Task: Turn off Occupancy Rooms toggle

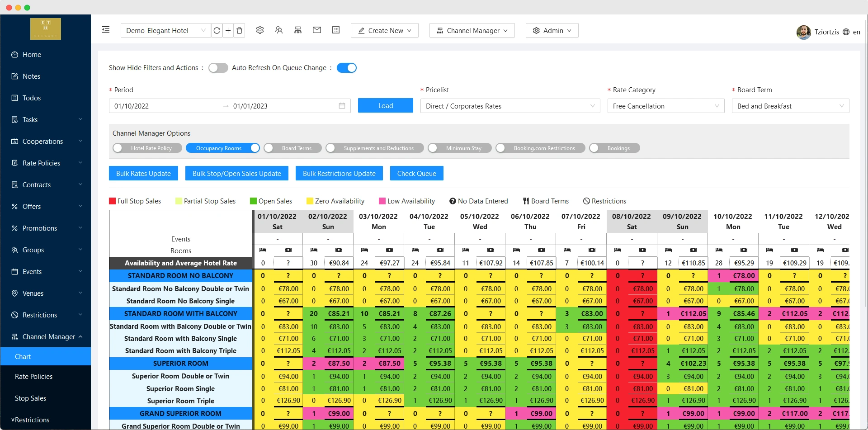Action: [223, 148]
